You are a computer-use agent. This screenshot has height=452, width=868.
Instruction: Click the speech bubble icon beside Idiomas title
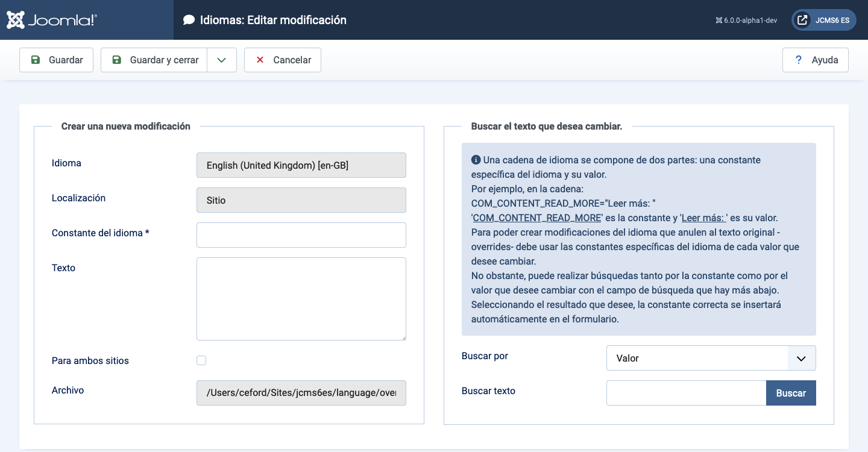(189, 20)
